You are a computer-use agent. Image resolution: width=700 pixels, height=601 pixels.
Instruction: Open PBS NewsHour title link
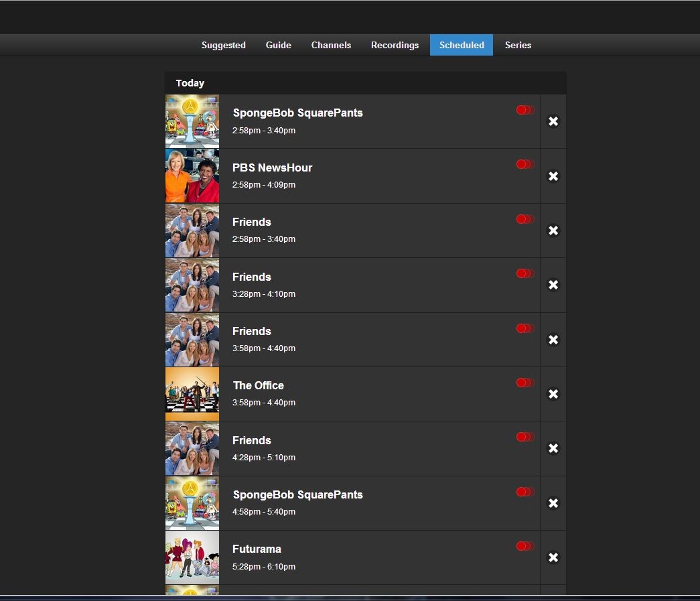click(x=273, y=168)
